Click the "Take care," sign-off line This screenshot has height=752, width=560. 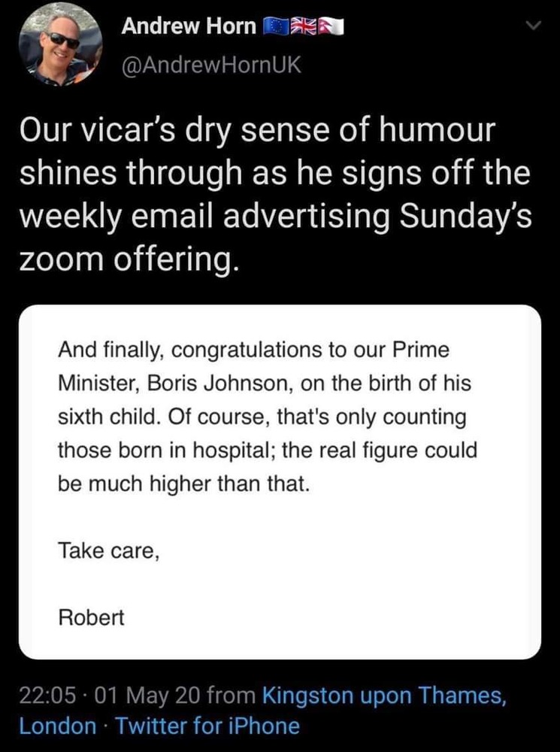pyautogui.click(x=108, y=550)
